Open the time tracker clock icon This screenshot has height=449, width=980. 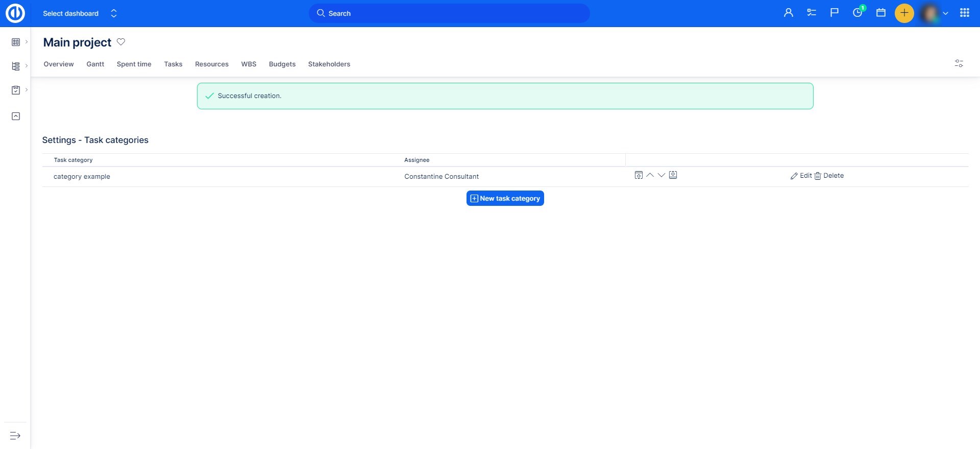pos(857,13)
